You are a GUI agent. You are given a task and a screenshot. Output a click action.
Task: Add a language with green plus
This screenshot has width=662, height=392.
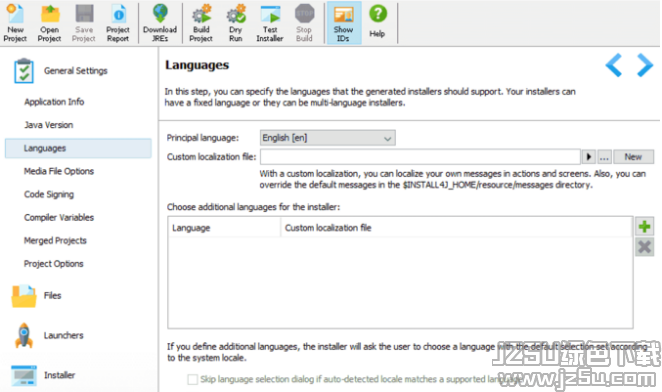644,227
